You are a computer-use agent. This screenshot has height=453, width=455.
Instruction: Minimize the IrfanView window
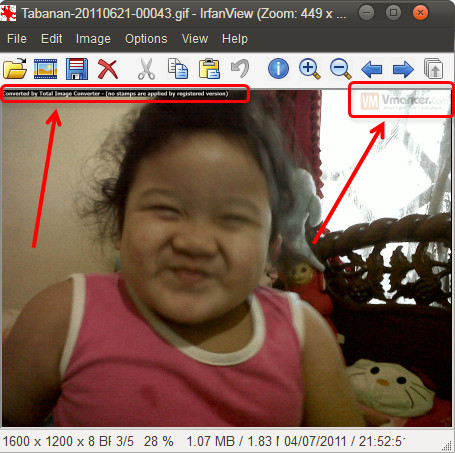(x=366, y=13)
